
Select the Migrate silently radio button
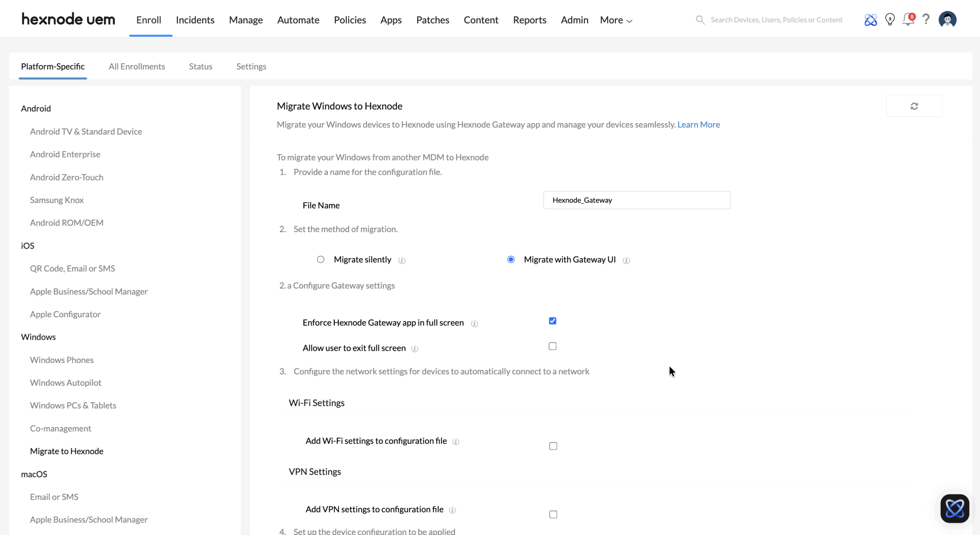(320, 260)
